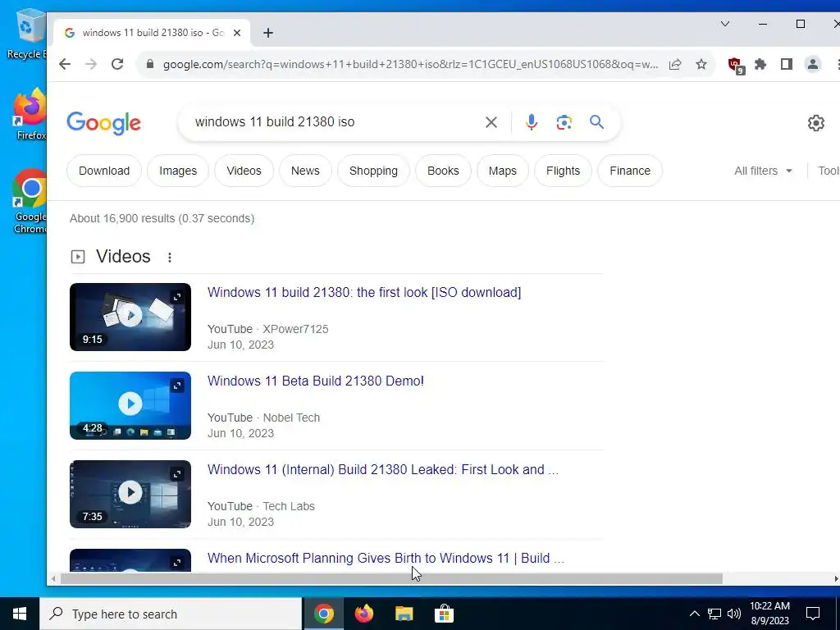This screenshot has height=630, width=840.
Task: Open the taskbar clock and date
Action: point(769,614)
